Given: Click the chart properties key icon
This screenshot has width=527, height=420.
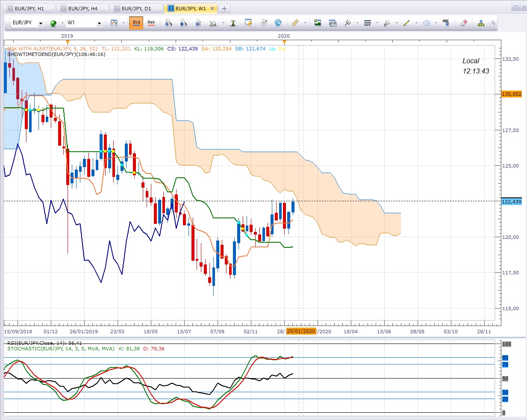Looking at the screenshot, I should (x=248, y=23).
